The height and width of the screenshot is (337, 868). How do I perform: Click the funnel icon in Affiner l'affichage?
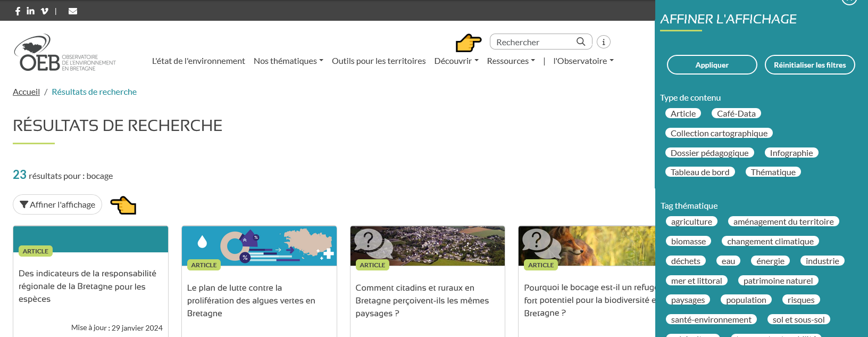click(24, 204)
